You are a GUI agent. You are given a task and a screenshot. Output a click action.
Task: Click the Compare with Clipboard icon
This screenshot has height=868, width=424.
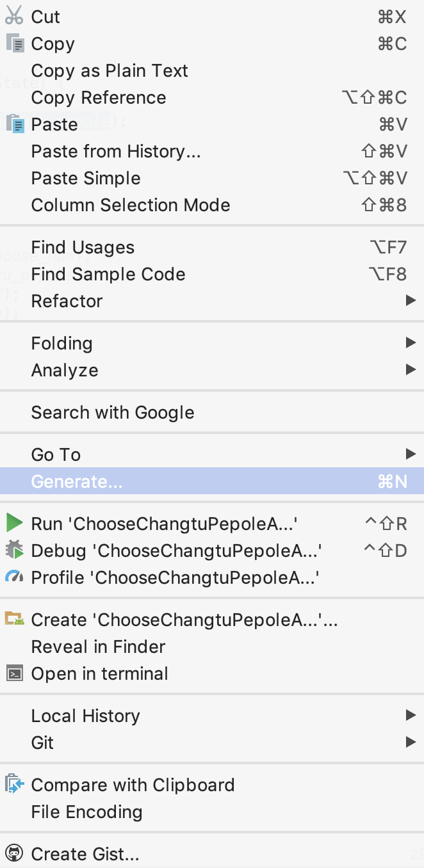14,785
